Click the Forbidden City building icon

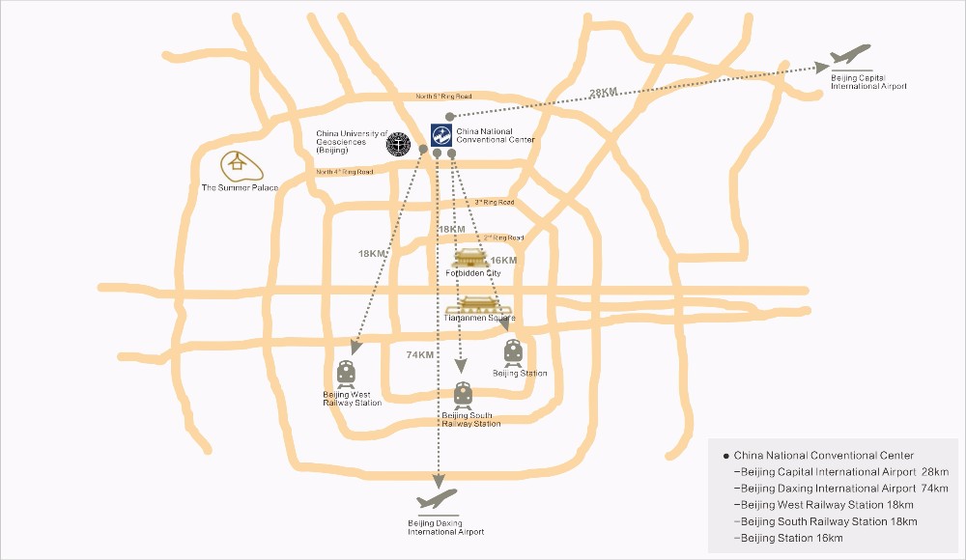pos(470,258)
